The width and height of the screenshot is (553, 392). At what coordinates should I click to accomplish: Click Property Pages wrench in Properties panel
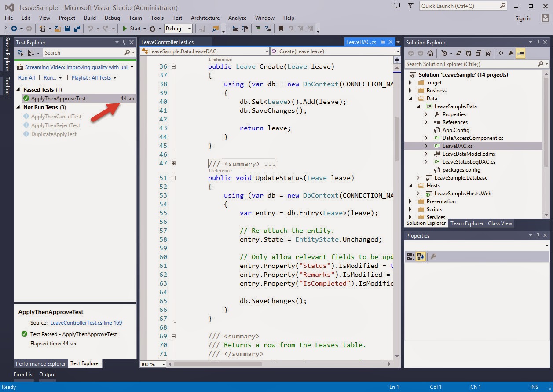pos(433,256)
